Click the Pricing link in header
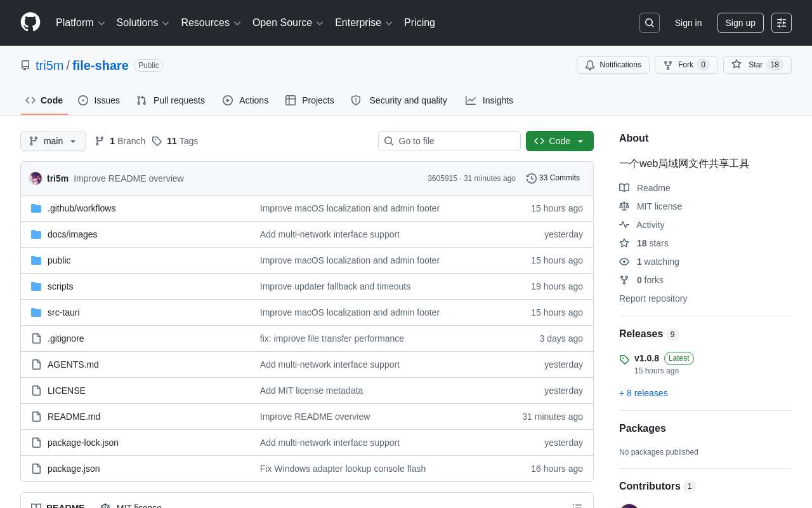 419,23
